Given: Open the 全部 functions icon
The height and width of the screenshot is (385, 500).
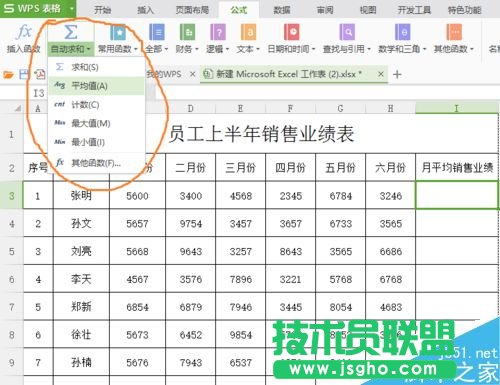Looking at the screenshot, I should 157,32.
